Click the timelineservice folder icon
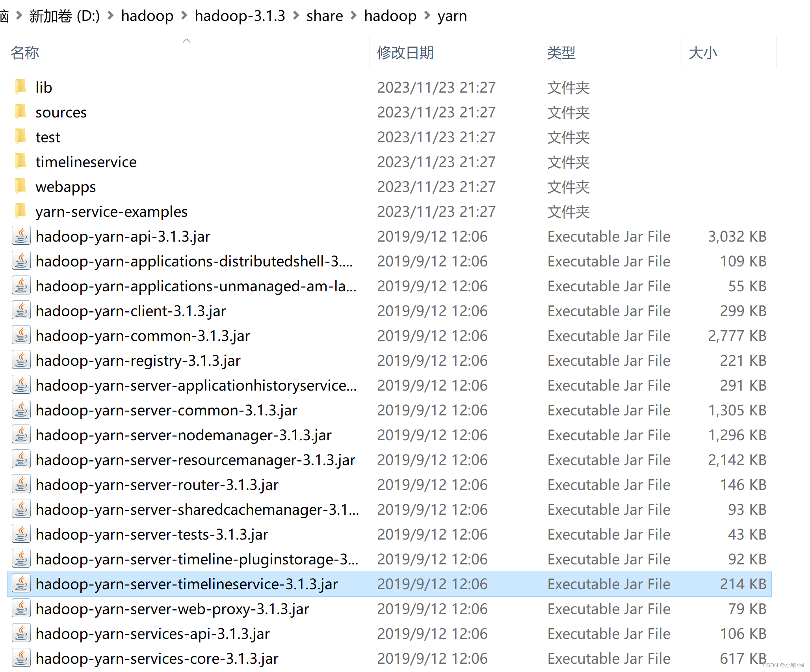This screenshot has width=810, height=672. [20, 162]
